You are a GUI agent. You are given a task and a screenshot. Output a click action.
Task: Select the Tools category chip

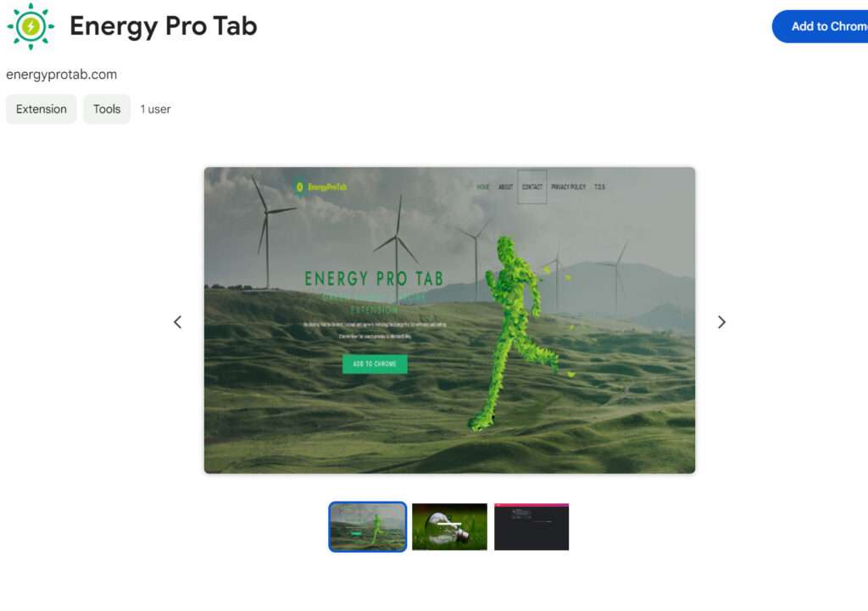click(x=107, y=109)
